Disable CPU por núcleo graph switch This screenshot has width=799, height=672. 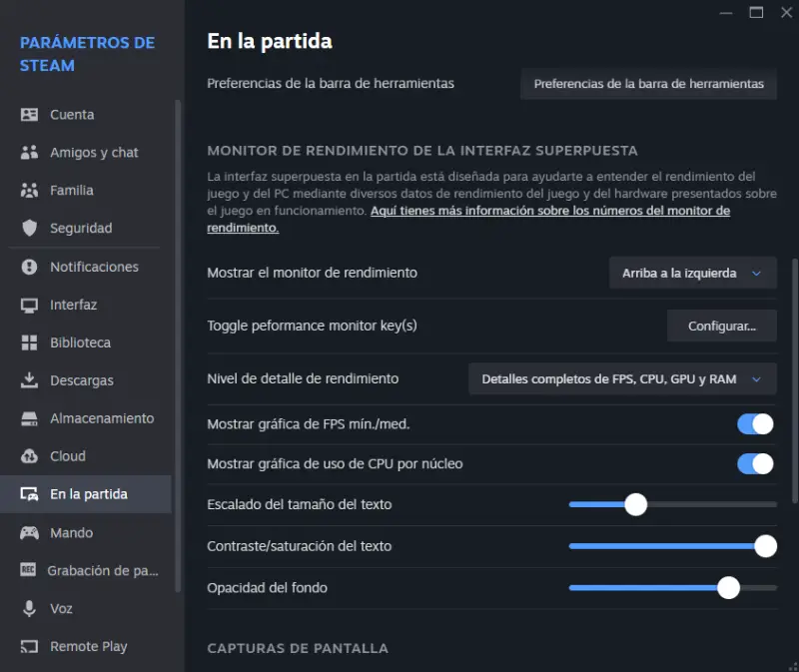tap(755, 463)
